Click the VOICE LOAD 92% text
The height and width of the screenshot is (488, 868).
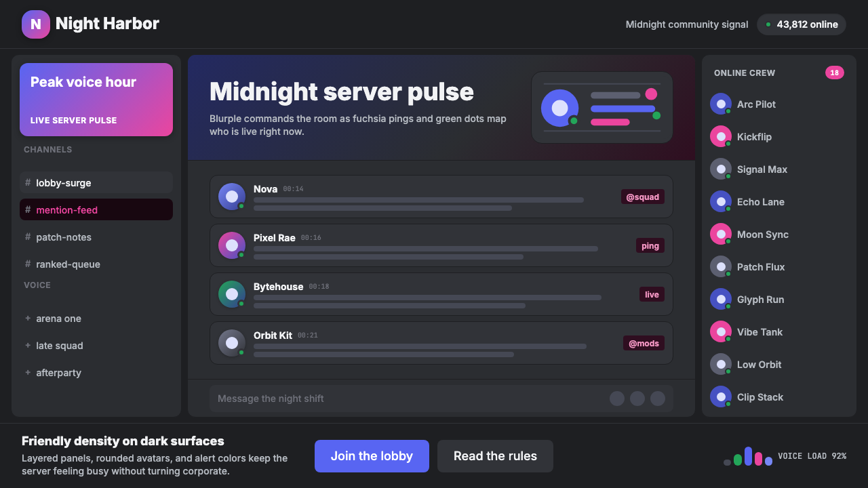[812, 456]
